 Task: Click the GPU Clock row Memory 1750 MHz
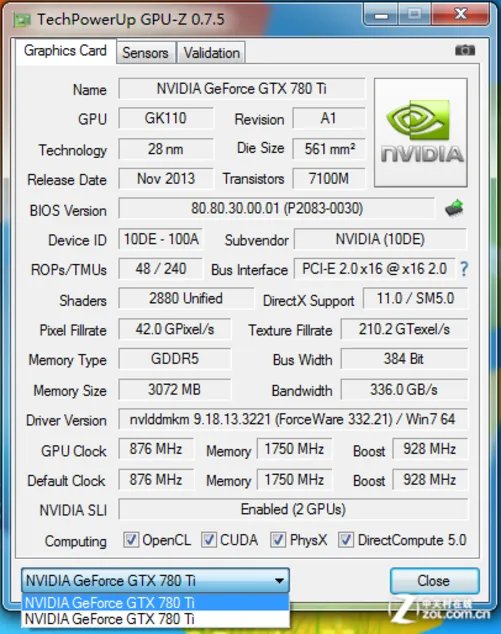coord(294,449)
